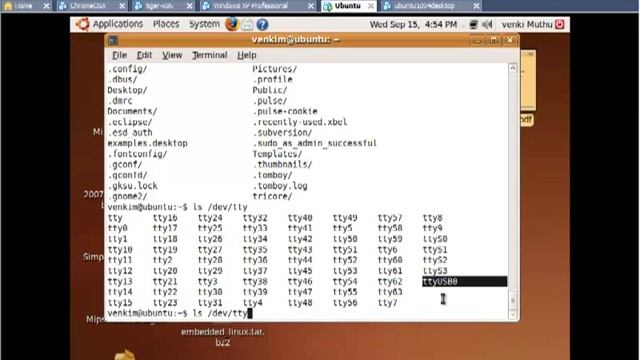Click the date and time clock

click(413, 24)
